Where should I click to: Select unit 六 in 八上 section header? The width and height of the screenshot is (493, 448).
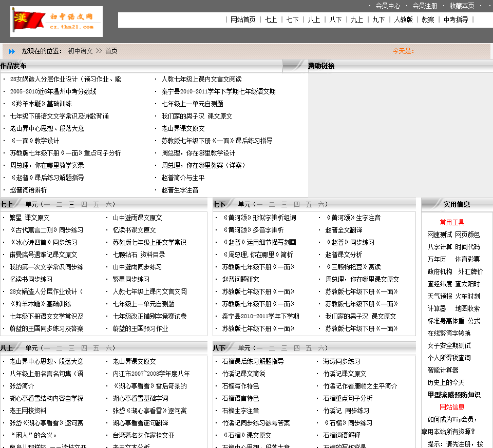(x=108, y=348)
